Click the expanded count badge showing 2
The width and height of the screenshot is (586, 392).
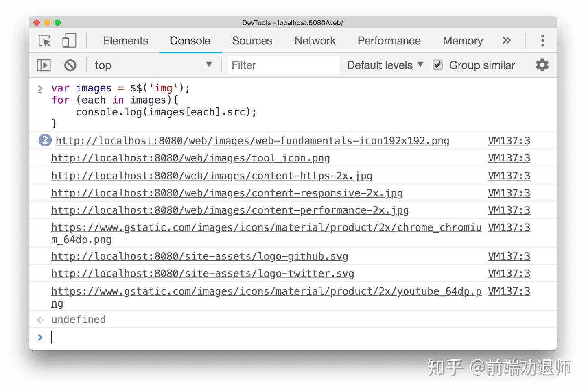coord(44,140)
